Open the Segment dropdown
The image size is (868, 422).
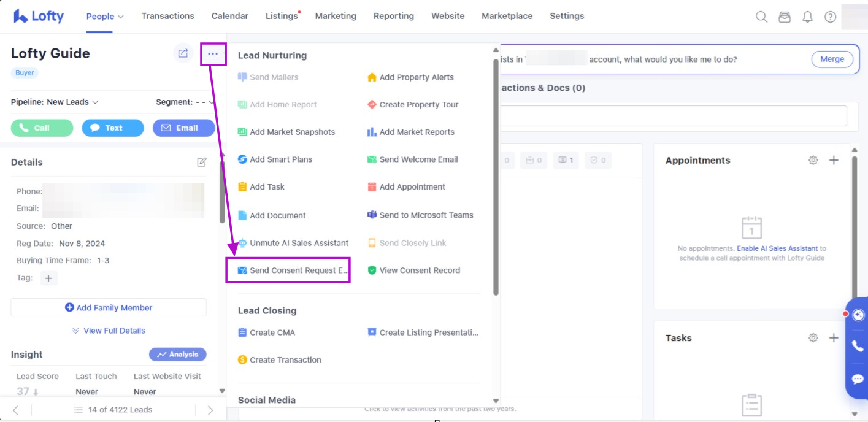click(x=185, y=102)
